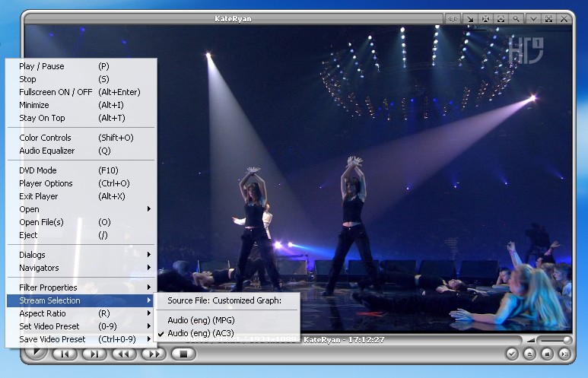Toggle Fullscreen ON / OFF menu entry
The height and width of the screenshot is (378, 588).
point(81,92)
